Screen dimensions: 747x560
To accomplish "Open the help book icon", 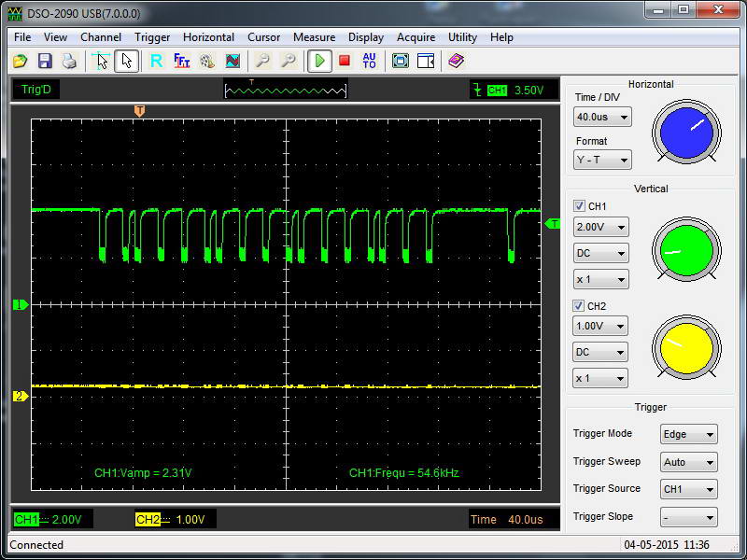I will pyautogui.click(x=455, y=61).
